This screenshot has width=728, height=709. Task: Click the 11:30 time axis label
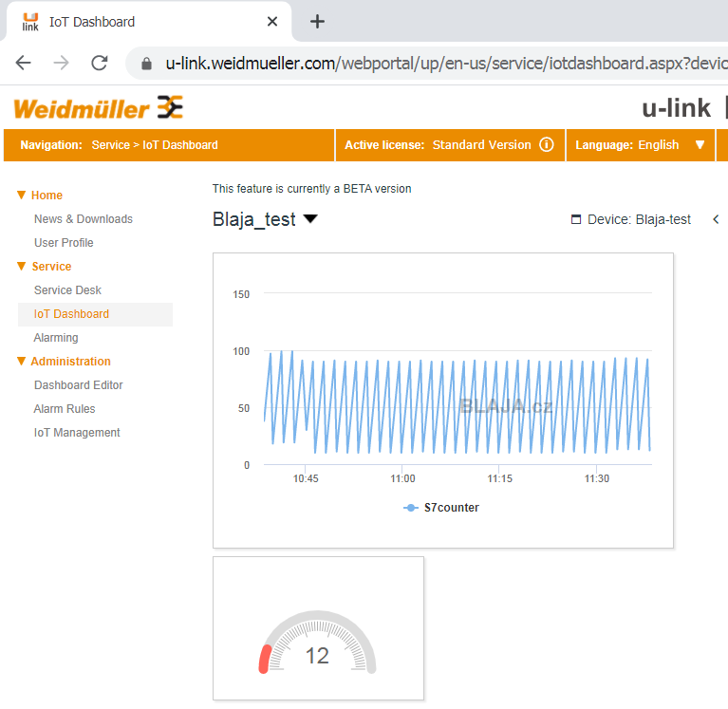[x=597, y=478]
